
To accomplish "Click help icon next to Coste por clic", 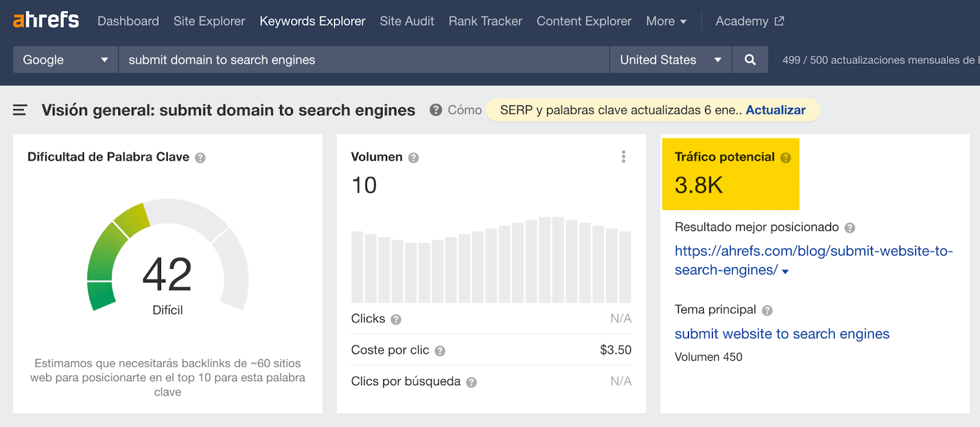I will click(x=440, y=351).
